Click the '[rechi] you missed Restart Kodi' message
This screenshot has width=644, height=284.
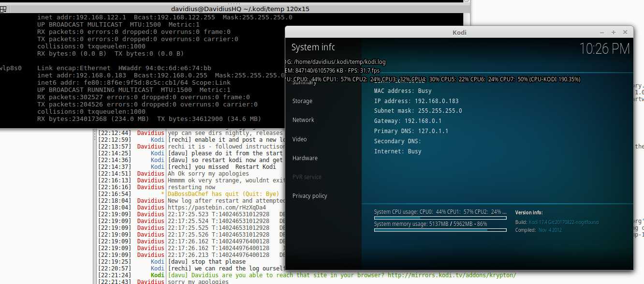click(x=221, y=167)
